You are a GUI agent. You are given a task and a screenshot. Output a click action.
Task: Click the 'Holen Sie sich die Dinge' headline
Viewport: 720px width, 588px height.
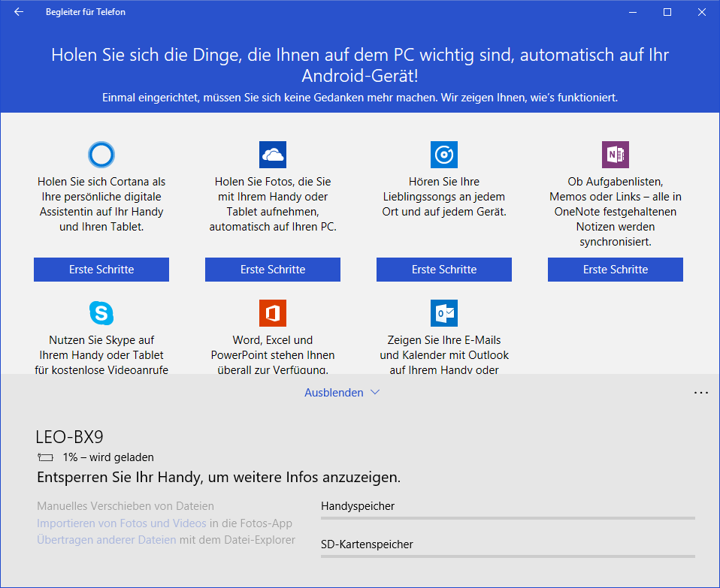(x=360, y=65)
